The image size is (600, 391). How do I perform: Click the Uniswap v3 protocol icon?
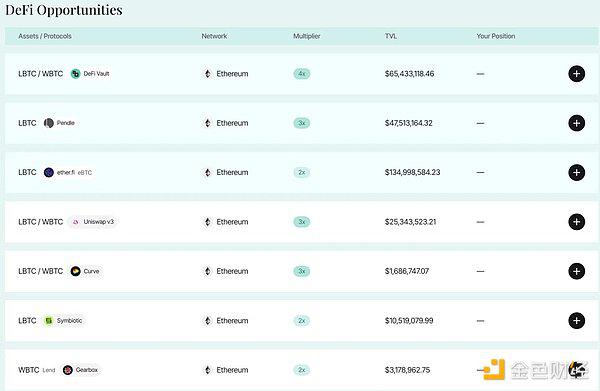(x=75, y=222)
